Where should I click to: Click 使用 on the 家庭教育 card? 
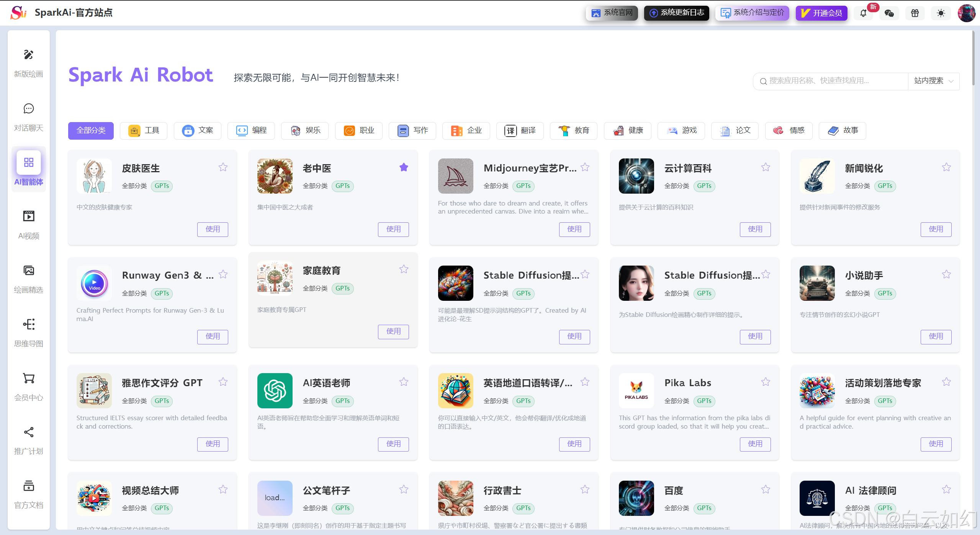[393, 331]
